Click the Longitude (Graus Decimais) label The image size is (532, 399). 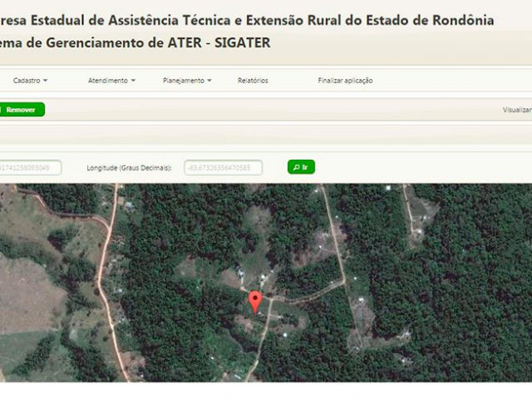[x=130, y=168]
